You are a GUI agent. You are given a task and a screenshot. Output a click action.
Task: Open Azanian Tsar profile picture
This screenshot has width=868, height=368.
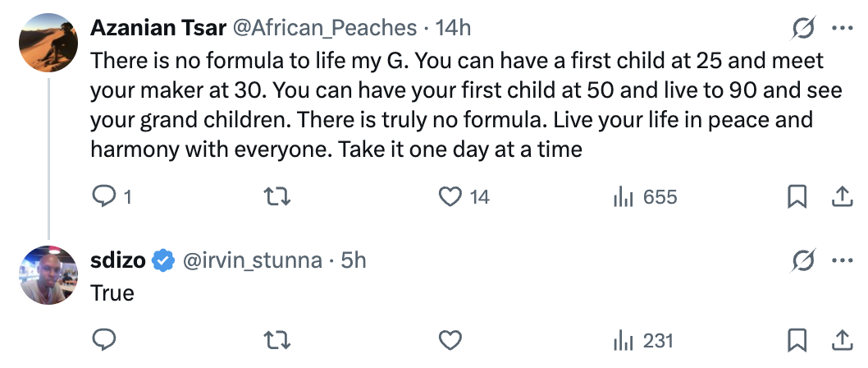point(48,42)
